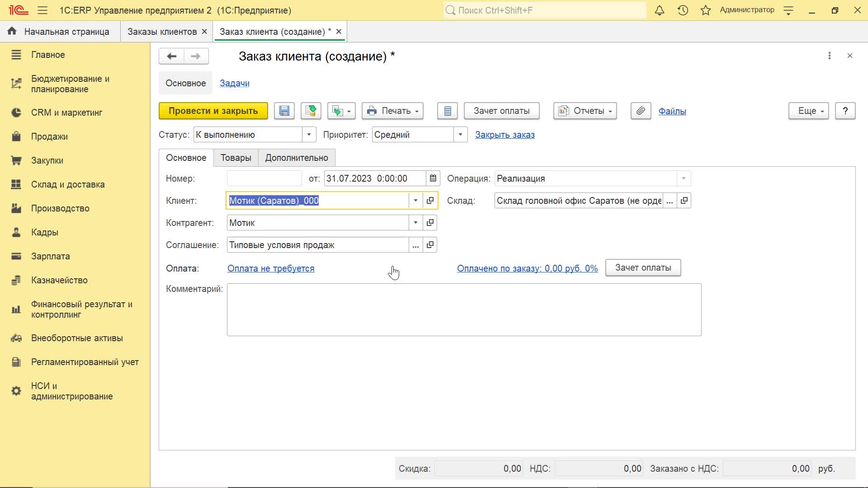Open the Склад record icon
The width and height of the screenshot is (868, 488).
(684, 200)
